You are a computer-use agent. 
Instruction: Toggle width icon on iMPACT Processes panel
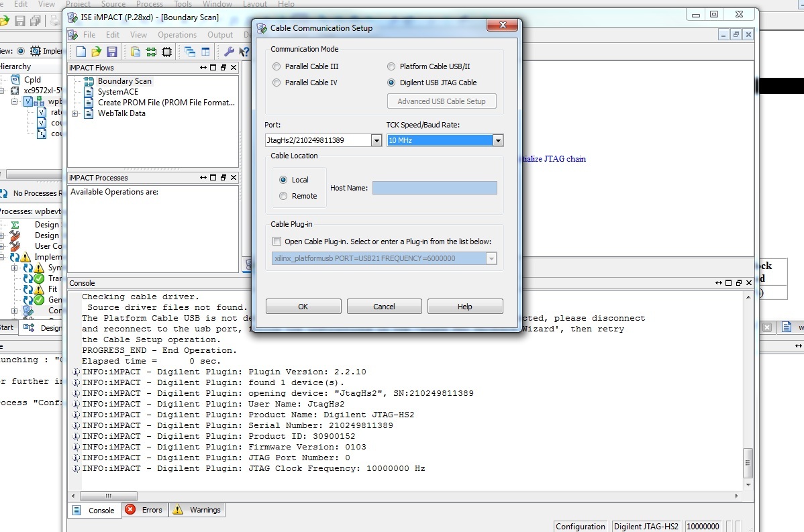point(203,178)
